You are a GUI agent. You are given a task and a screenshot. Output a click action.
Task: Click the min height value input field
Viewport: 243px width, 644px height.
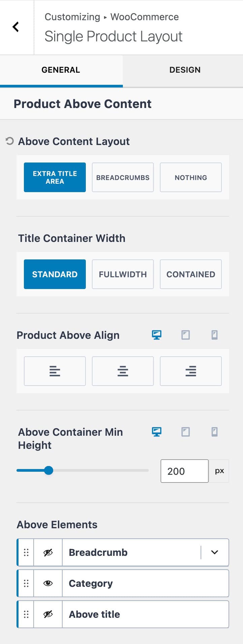point(184,471)
